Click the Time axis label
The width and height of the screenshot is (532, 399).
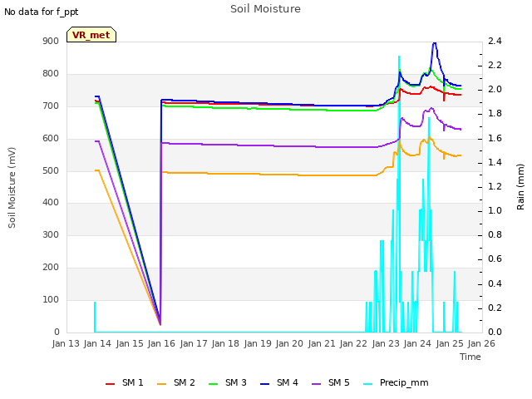pos(470,357)
